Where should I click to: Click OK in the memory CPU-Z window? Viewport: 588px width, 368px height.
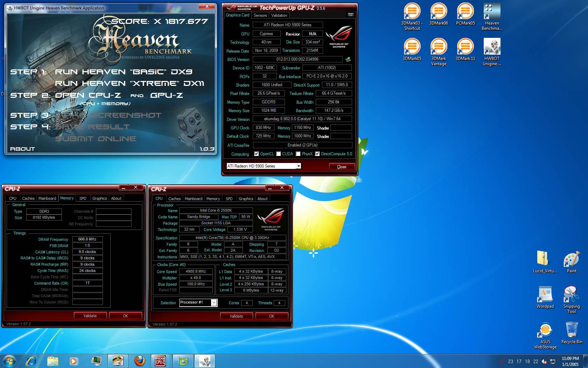126,316
